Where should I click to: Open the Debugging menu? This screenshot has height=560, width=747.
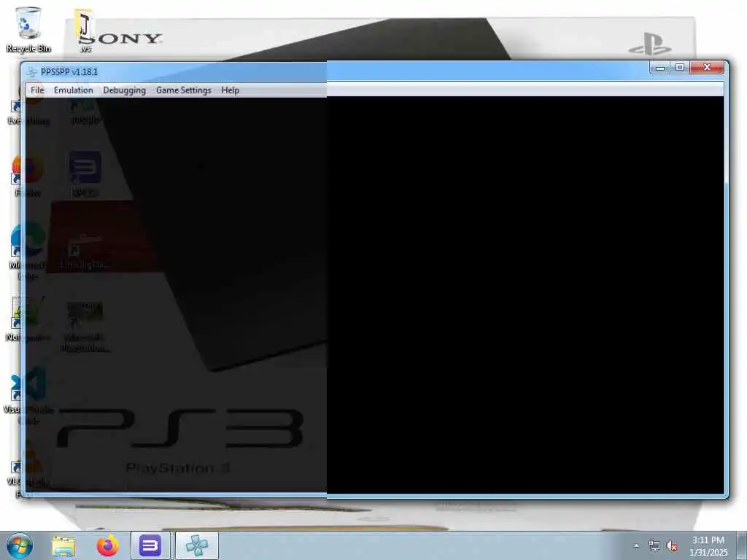[x=124, y=90]
